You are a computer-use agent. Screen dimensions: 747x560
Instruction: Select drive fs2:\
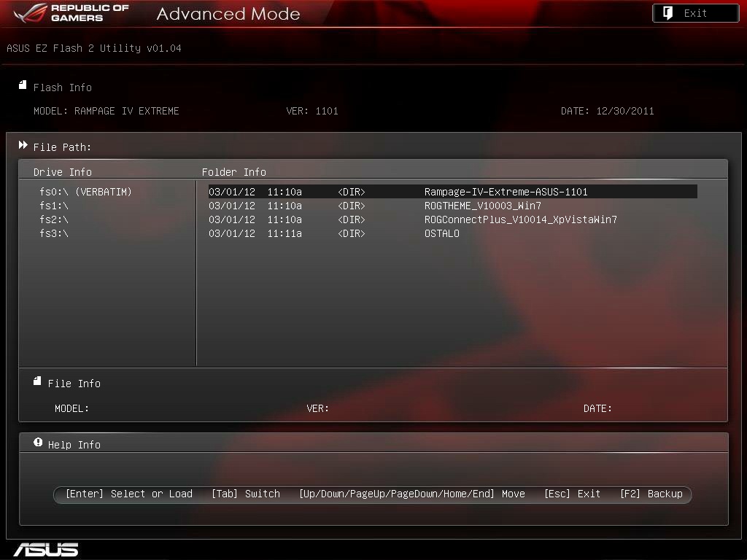click(54, 219)
